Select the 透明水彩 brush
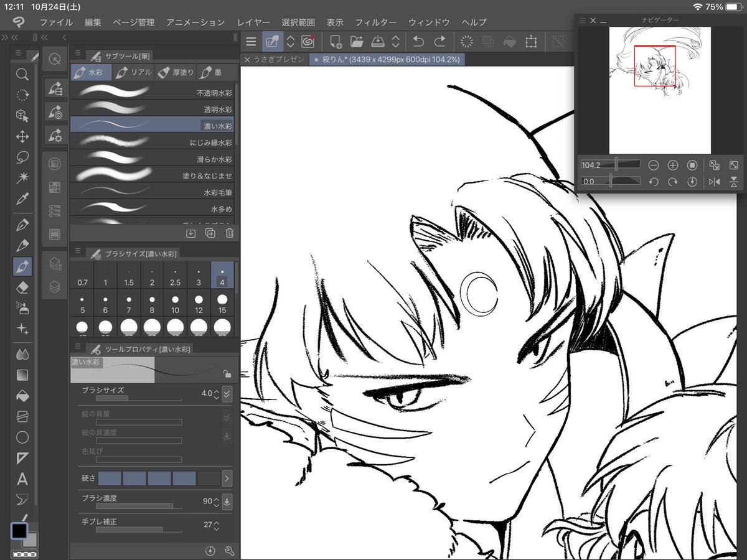Image resolution: width=747 pixels, height=560 pixels. 153,109
